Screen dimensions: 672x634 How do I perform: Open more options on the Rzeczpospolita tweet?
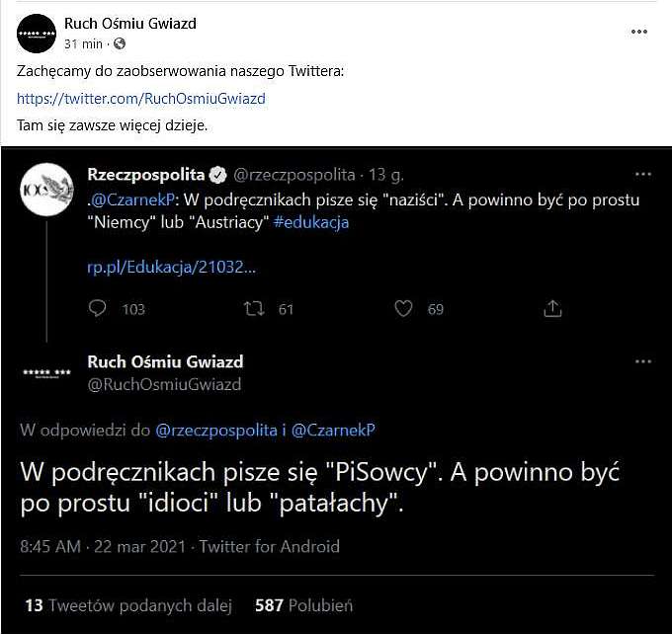(x=643, y=175)
